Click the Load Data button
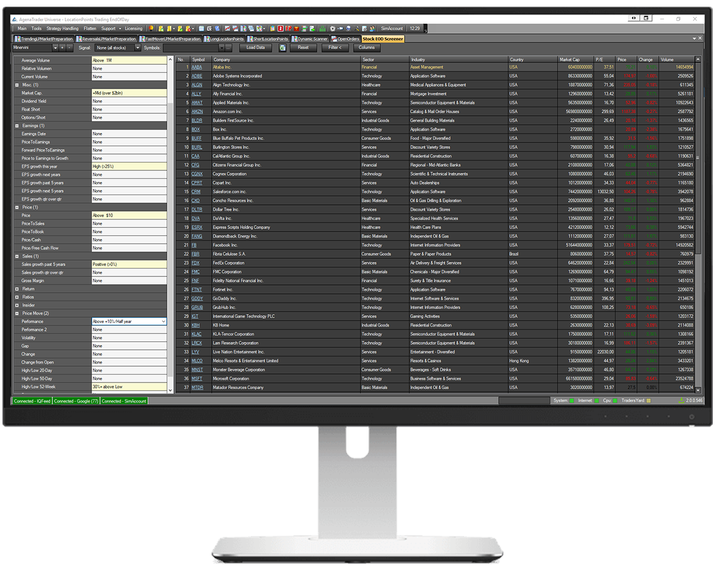 click(x=255, y=47)
